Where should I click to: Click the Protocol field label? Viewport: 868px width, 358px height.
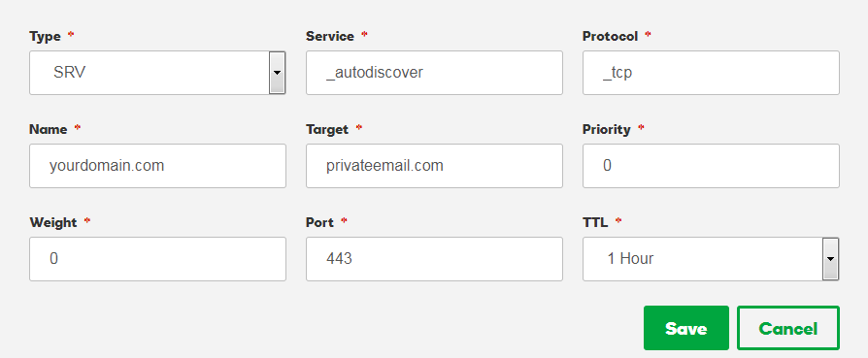(610, 37)
